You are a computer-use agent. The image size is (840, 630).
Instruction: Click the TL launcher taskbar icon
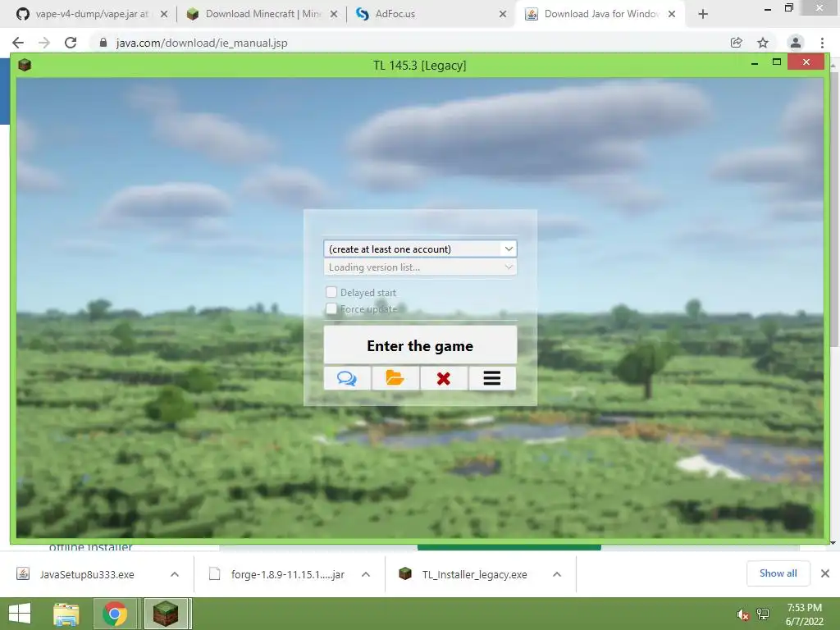tap(166, 614)
